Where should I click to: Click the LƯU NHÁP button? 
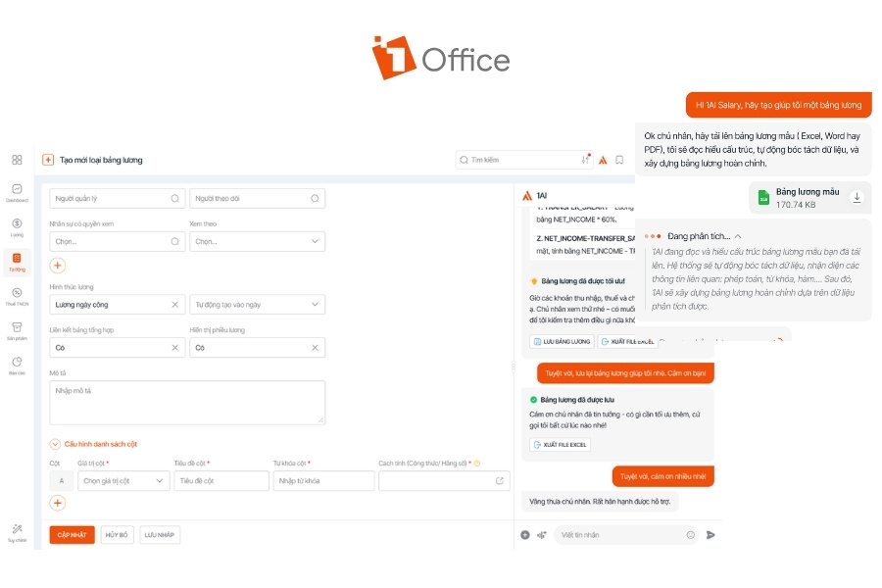click(159, 534)
